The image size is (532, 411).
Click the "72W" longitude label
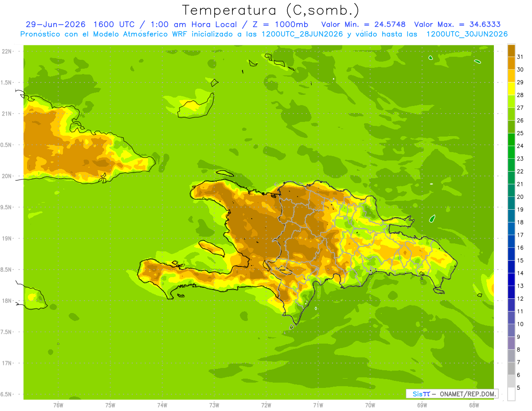[x=266, y=405]
